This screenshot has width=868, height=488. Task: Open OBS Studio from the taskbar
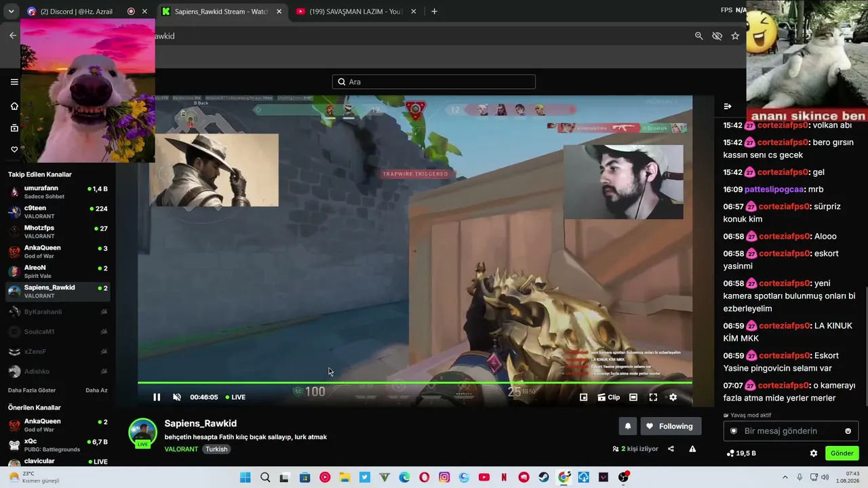[623, 477]
